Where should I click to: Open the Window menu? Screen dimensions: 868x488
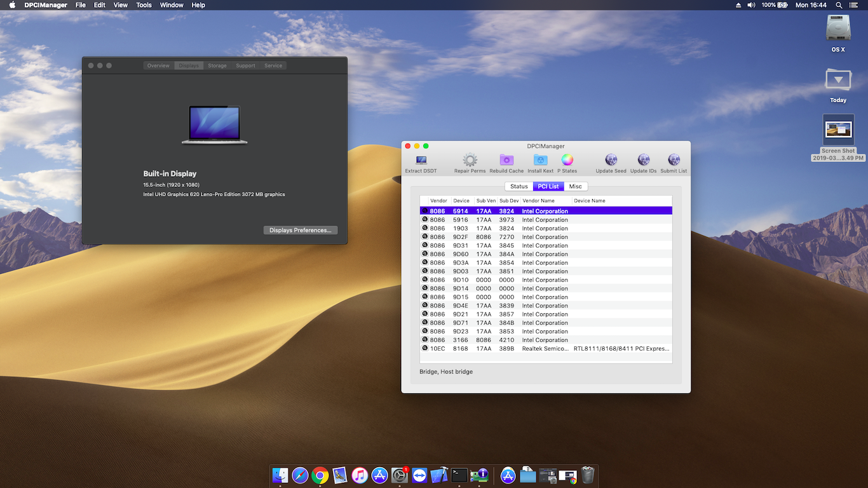click(172, 5)
